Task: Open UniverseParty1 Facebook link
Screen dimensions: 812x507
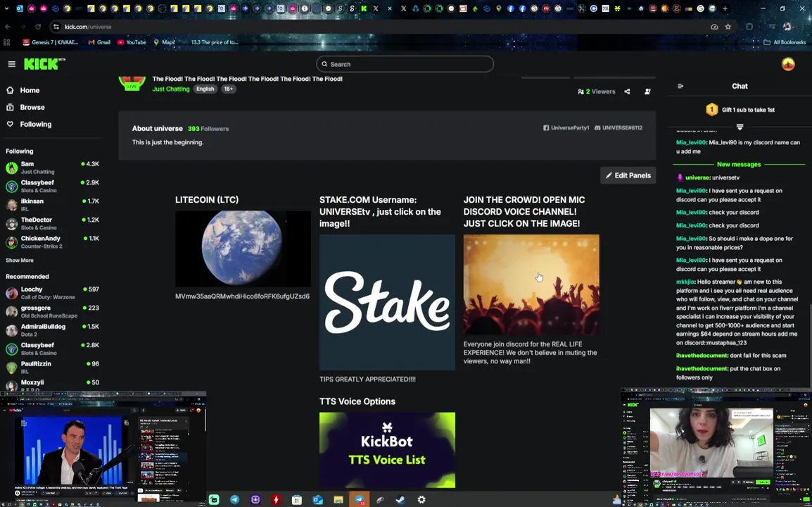Action: click(566, 127)
